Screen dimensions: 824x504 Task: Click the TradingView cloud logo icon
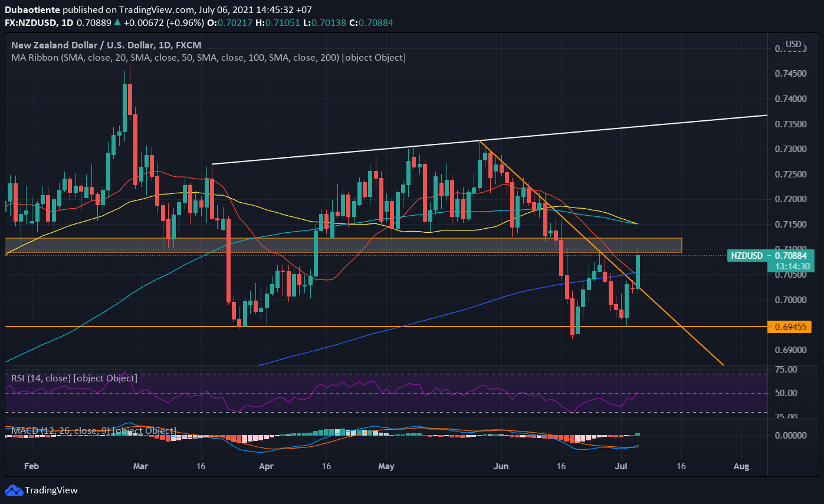tap(14, 490)
